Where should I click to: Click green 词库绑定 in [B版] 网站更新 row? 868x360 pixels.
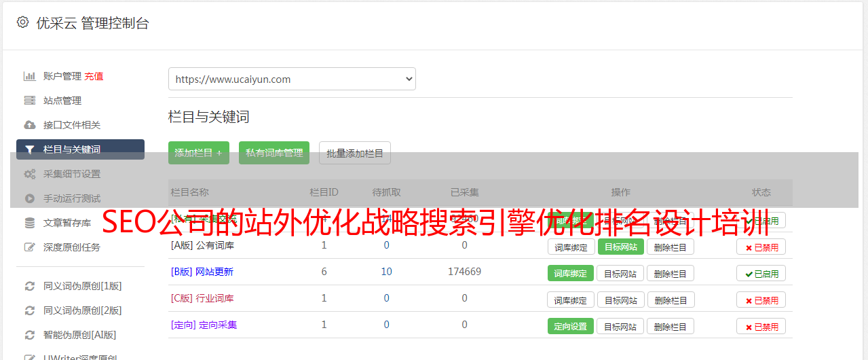pyautogui.click(x=571, y=273)
